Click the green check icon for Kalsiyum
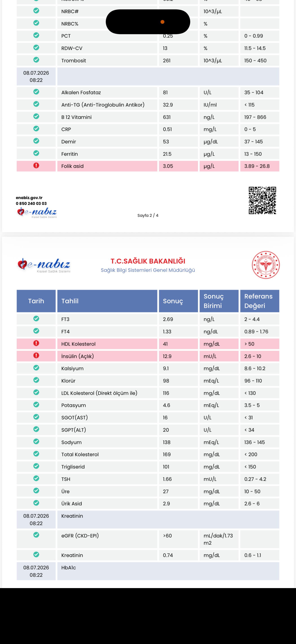 click(36, 368)
